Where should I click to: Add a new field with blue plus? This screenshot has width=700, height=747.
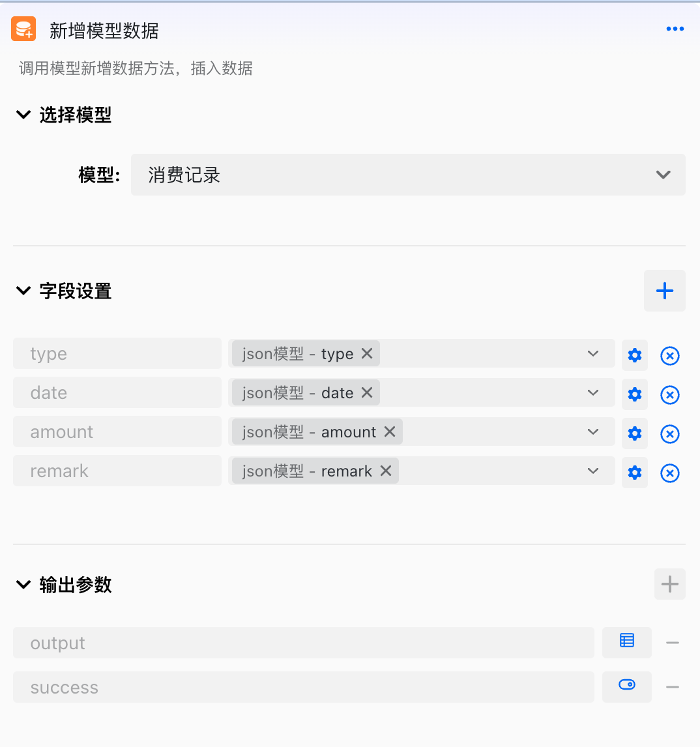664,291
